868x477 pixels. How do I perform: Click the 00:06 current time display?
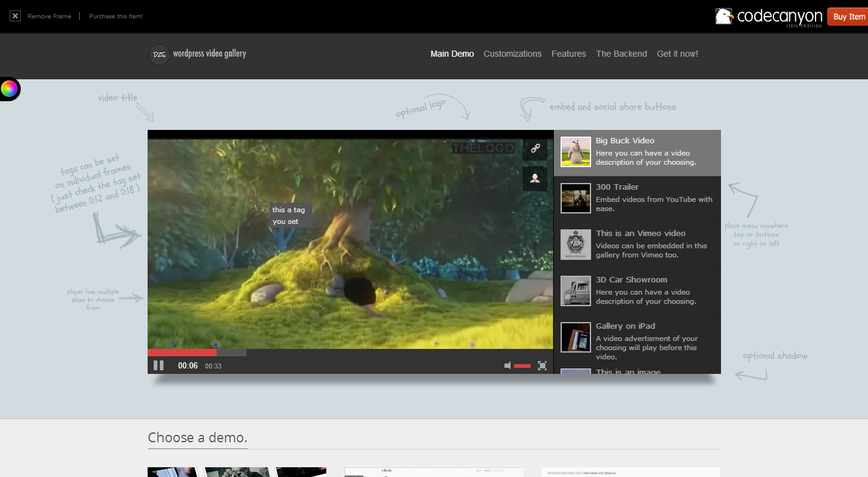pyautogui.click(x=188, y=366)
